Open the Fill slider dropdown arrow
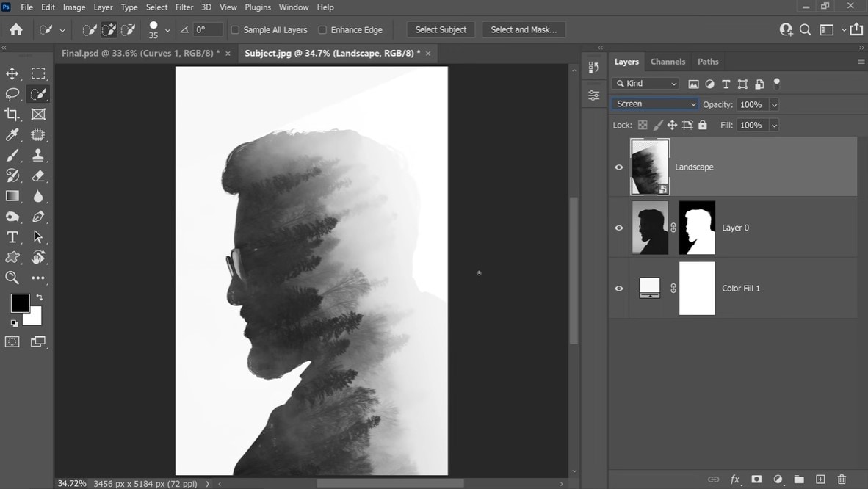This screenshot has height=489, width=868. pyautogui.click(x=774, y=125)
